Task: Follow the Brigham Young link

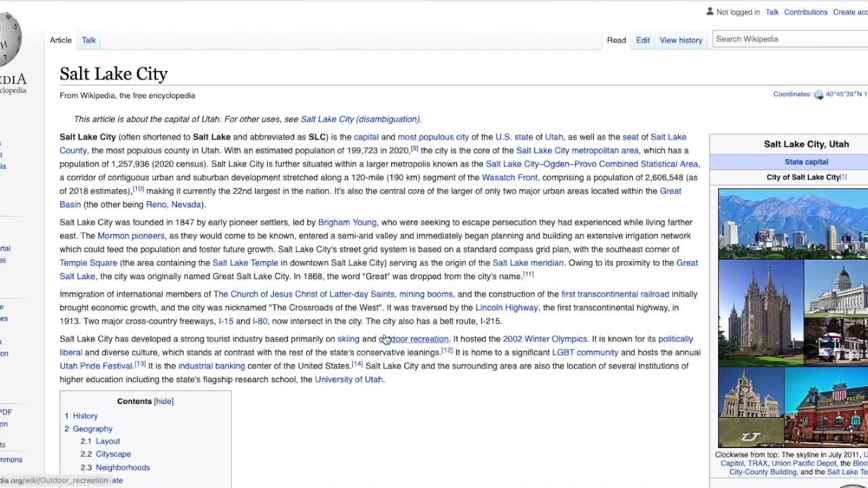Action: coord(347,222)
